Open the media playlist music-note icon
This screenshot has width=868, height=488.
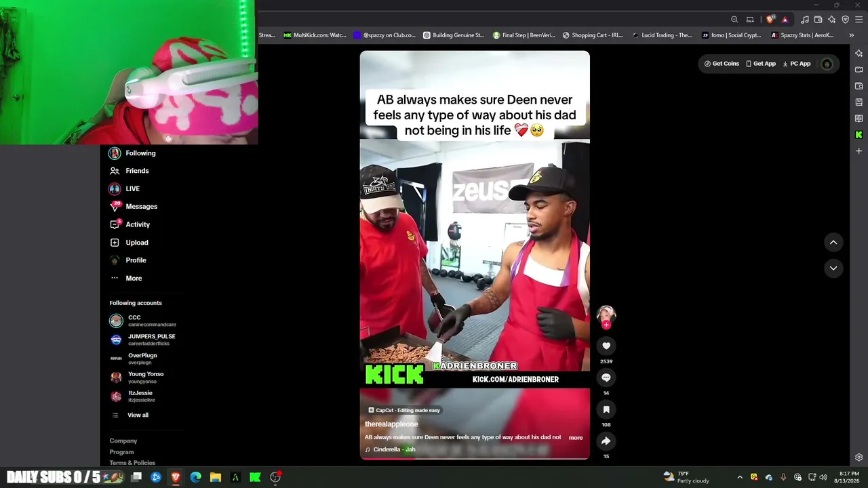coord(805,20)
